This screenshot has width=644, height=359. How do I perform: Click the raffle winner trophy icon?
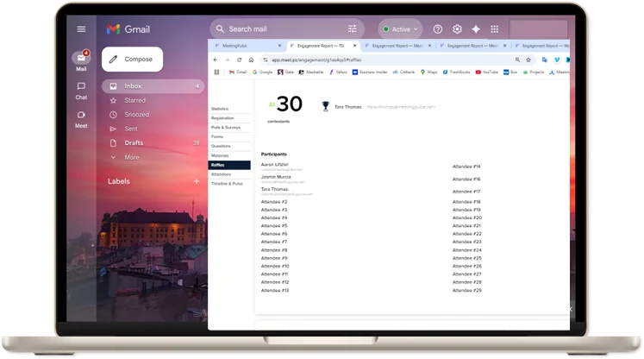(x=325, y=106)
